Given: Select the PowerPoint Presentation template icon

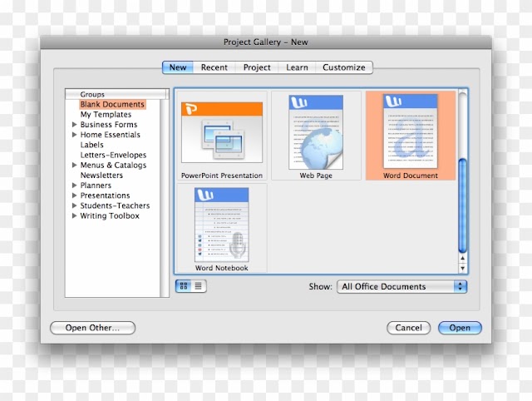Looking at the screenshot, I should tap(222, 132).
